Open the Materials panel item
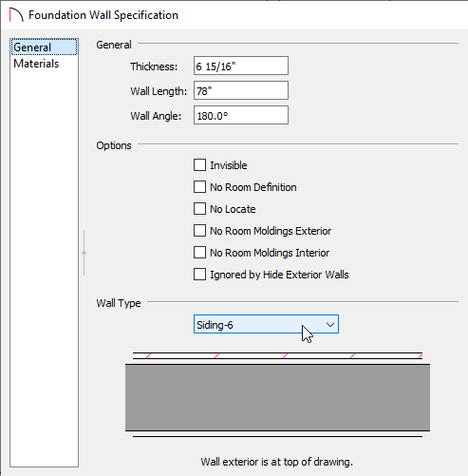This screenshot has width=468, height=476. [36, 64]
